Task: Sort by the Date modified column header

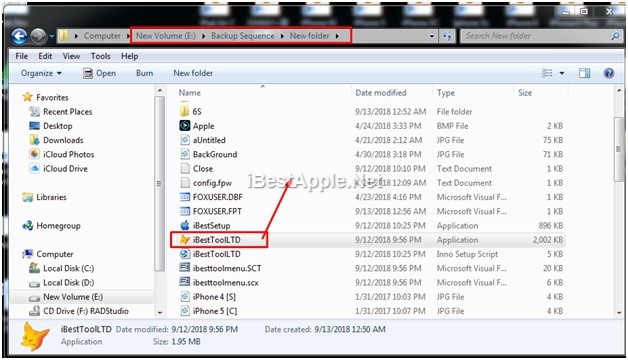Action: pos(380,93)
